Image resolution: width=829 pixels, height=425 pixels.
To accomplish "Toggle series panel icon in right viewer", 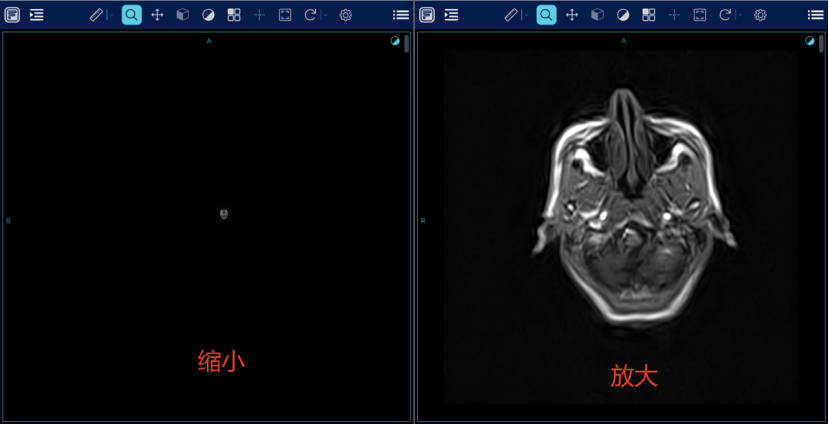I will pos(427,15).
